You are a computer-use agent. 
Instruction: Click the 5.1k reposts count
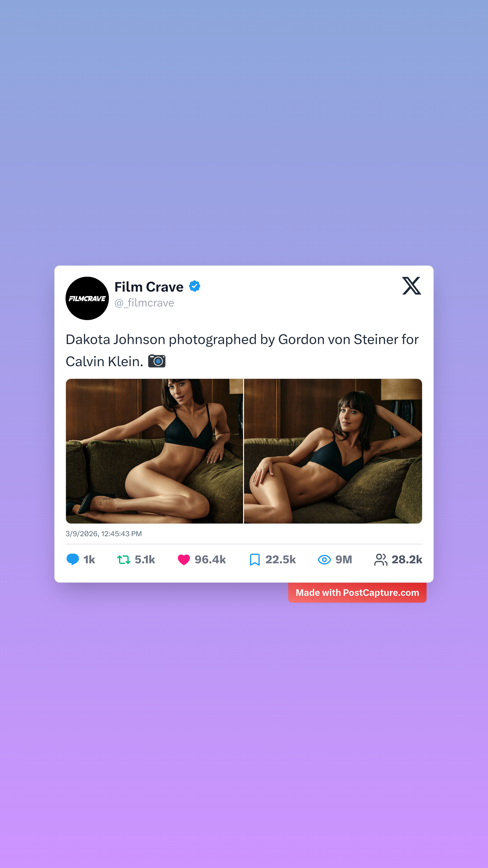(145, 560)
